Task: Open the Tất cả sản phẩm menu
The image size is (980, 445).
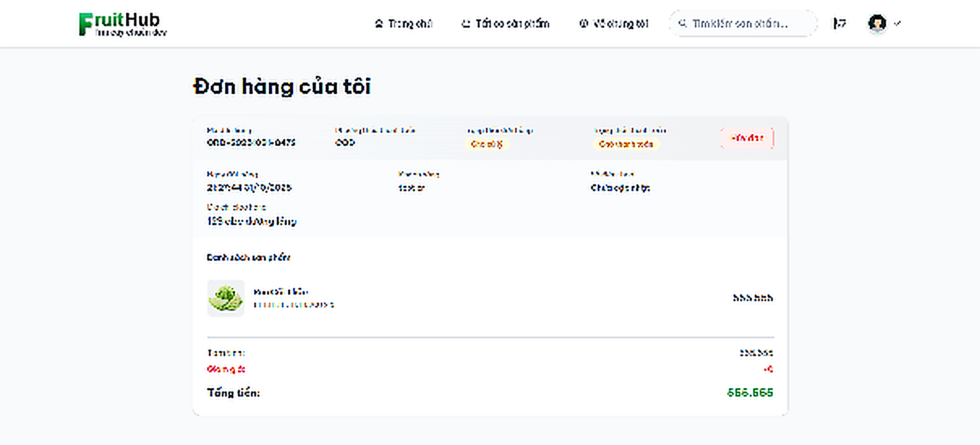Action: pos(506,24)
